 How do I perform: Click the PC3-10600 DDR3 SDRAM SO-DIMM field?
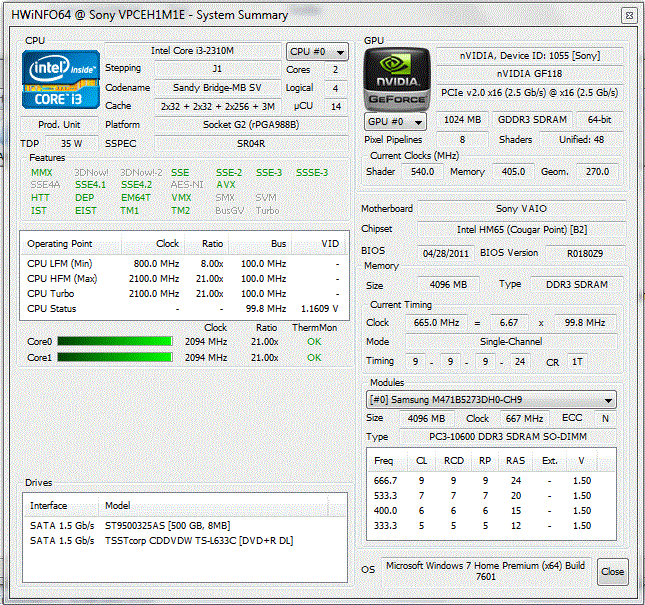click(508, 436)
